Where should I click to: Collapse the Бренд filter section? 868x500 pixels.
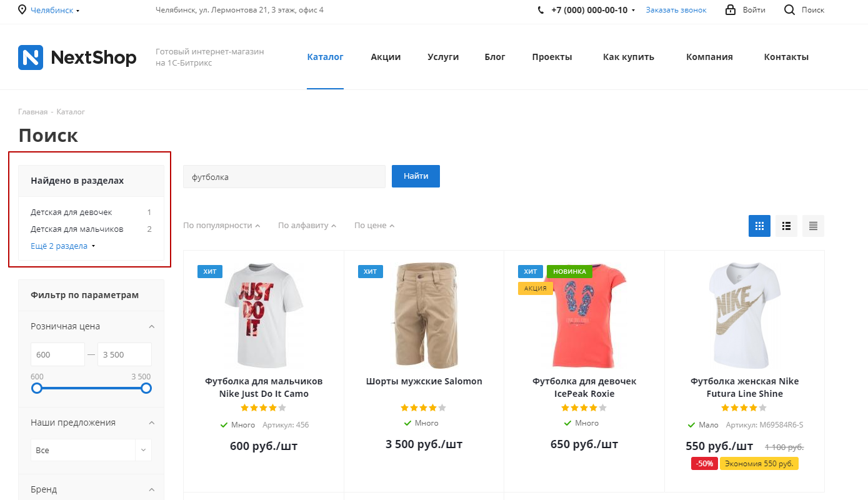[x=151, y=489]
